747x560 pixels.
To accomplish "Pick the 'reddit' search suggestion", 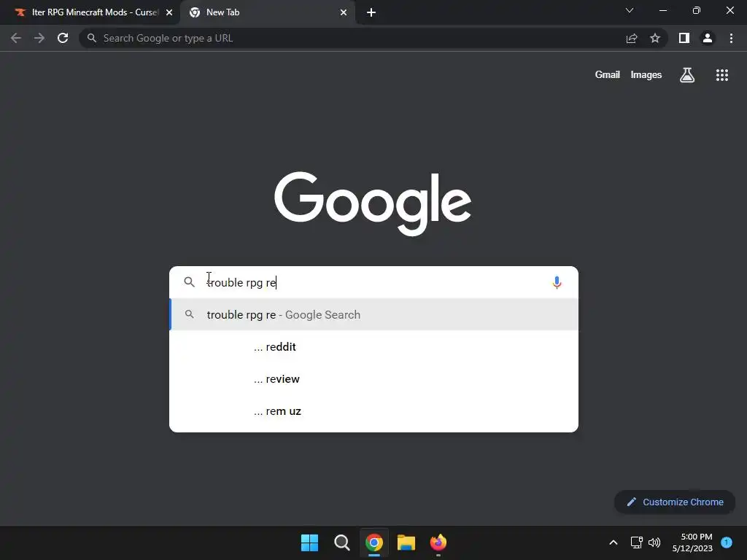I will pos(374,346).
